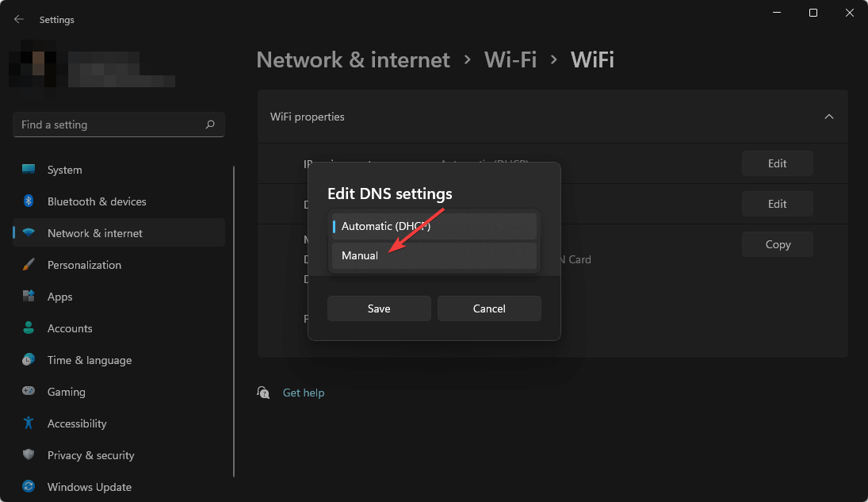The width and height of the screenshot is (868, 502).
Task: Switch to Network & internet breadcrumb
Action: tap(353, 59)
